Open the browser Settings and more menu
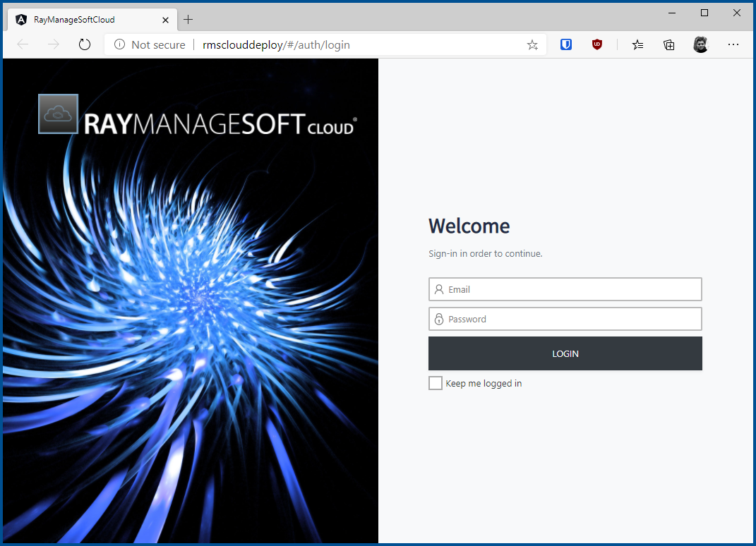The height and width of the screenshot is (546, 756). [x=733, y=44]
